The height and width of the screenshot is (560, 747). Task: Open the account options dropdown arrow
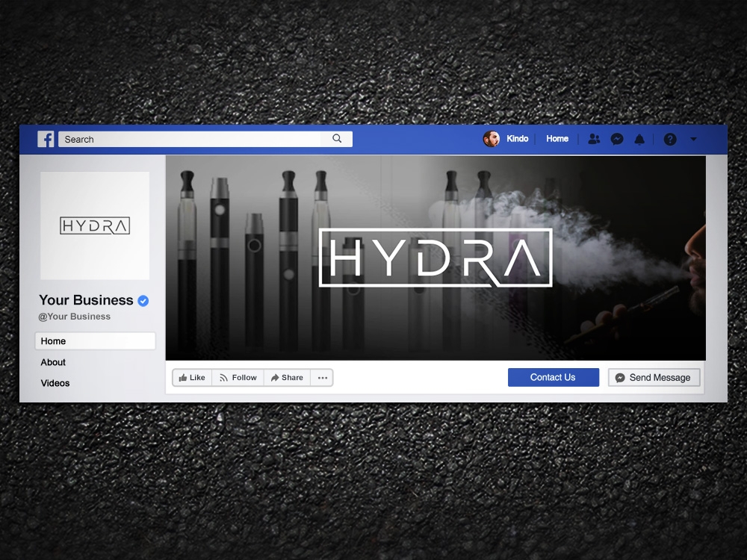click(695, 139)
